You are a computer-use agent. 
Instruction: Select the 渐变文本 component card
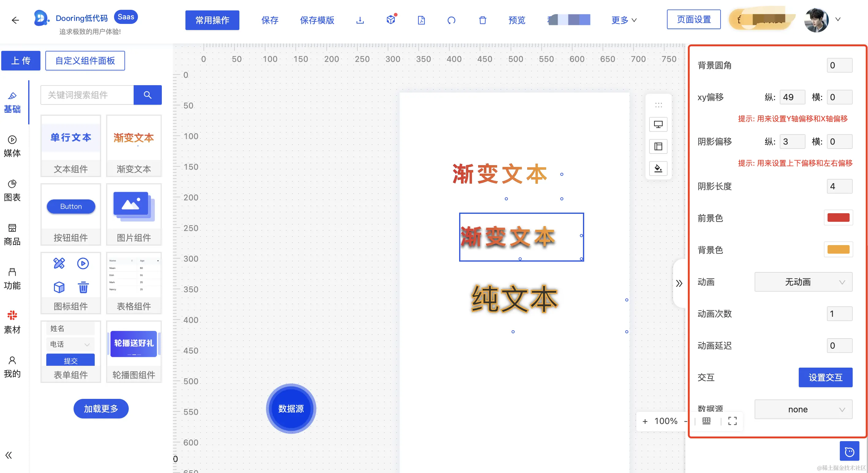134,146
